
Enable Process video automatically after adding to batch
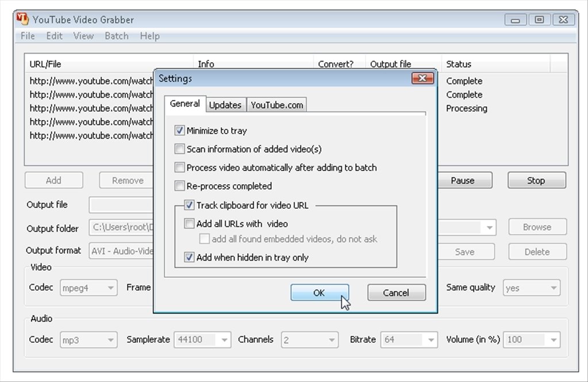click(180, 167)
